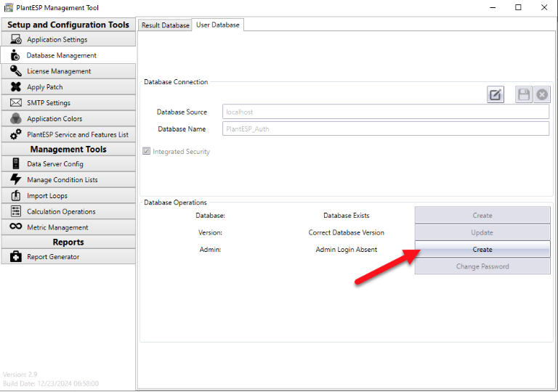
Task: Open Database Management menu entry
Action: [x=68, y=55]
